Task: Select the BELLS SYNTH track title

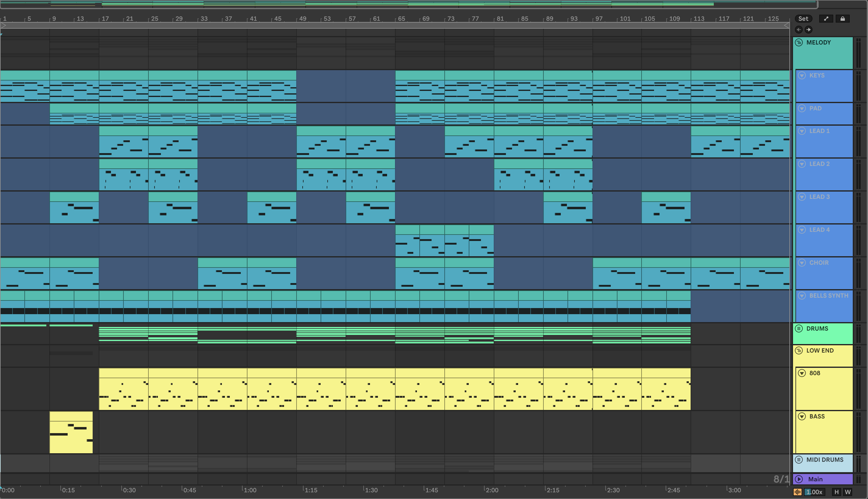Action: click(x=829, y=296)
